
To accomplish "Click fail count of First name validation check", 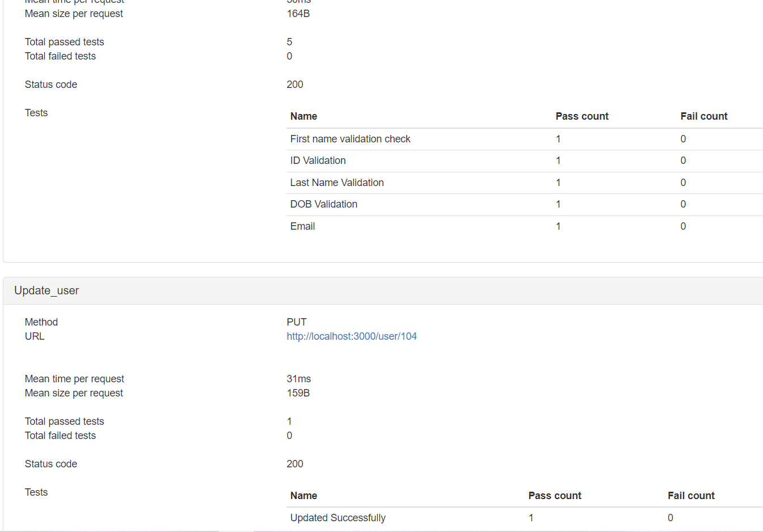I will 683,139.
